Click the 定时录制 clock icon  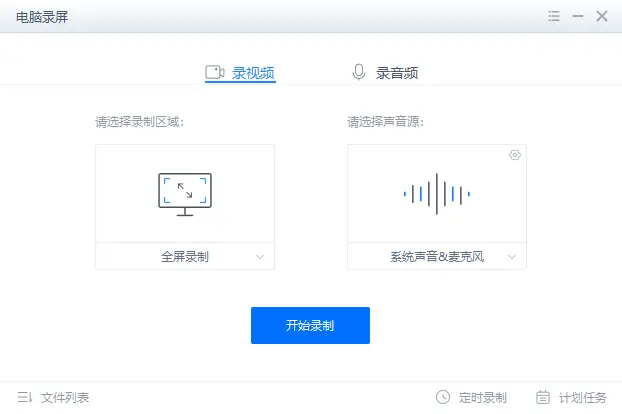coord(443,397)
